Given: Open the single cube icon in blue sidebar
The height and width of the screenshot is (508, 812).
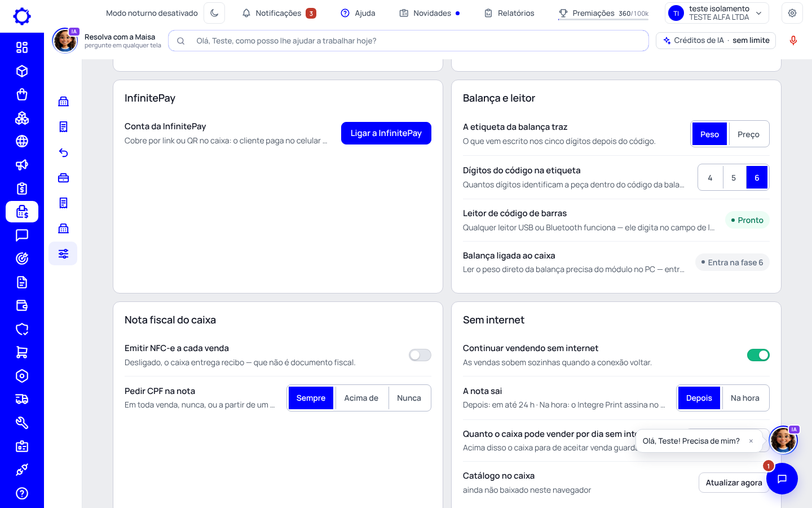Looking at the screenshot, I should point(22,71).
